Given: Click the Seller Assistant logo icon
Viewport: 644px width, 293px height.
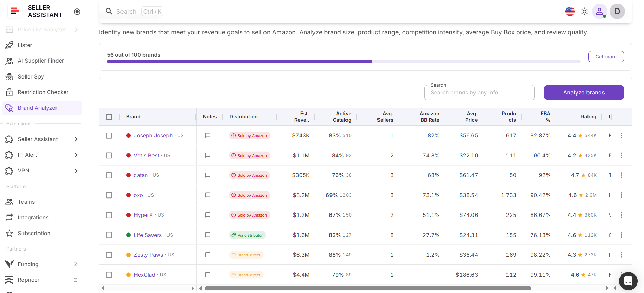Looking at the screenshot, I should point(14,11).
